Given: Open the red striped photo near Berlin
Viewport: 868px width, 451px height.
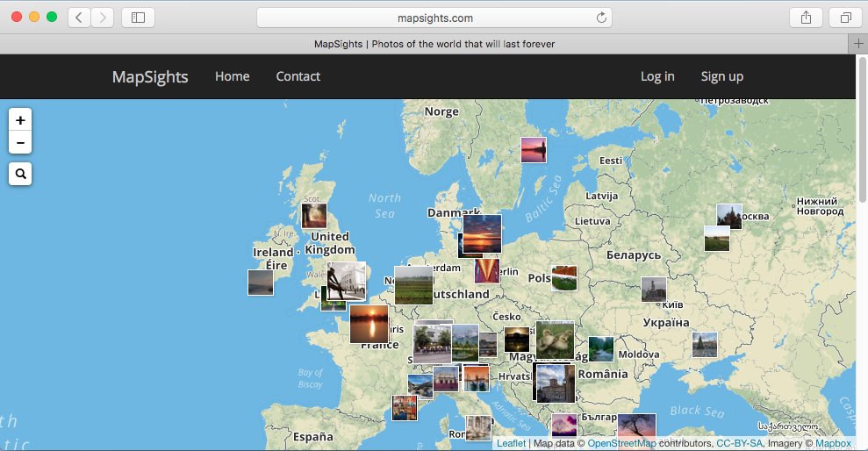Looking at the screenshot, I should 487,271.
